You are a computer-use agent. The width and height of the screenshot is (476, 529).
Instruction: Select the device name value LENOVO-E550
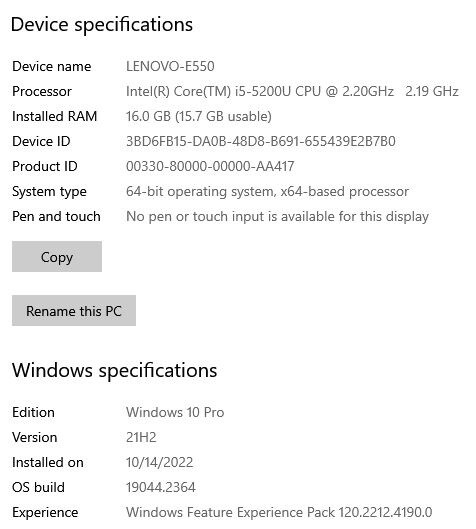point(170,66)
